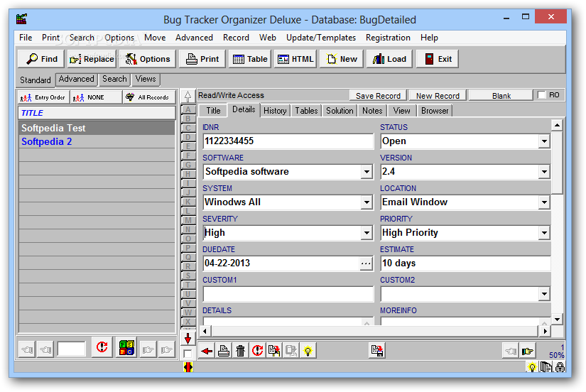Select the Softpedia 2 record
Screen dimensions: 586x392
(x=97, y=141)
